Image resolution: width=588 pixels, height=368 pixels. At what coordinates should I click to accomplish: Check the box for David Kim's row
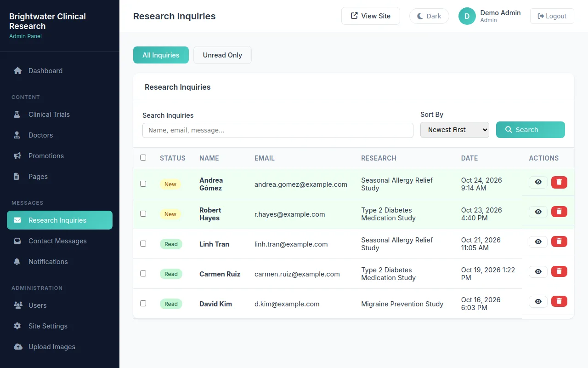143,304
